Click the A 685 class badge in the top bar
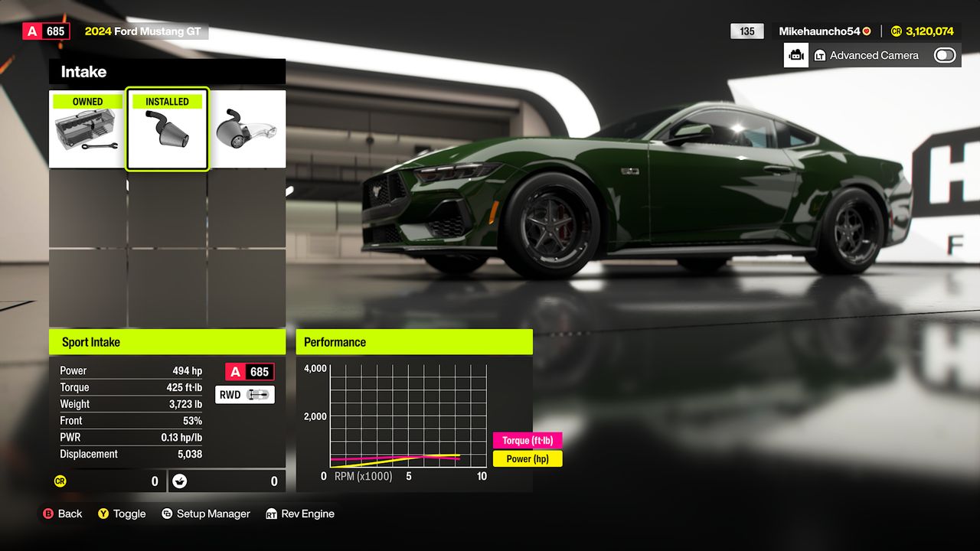This screenshot has height=551, width=980. tap(46, 31)
